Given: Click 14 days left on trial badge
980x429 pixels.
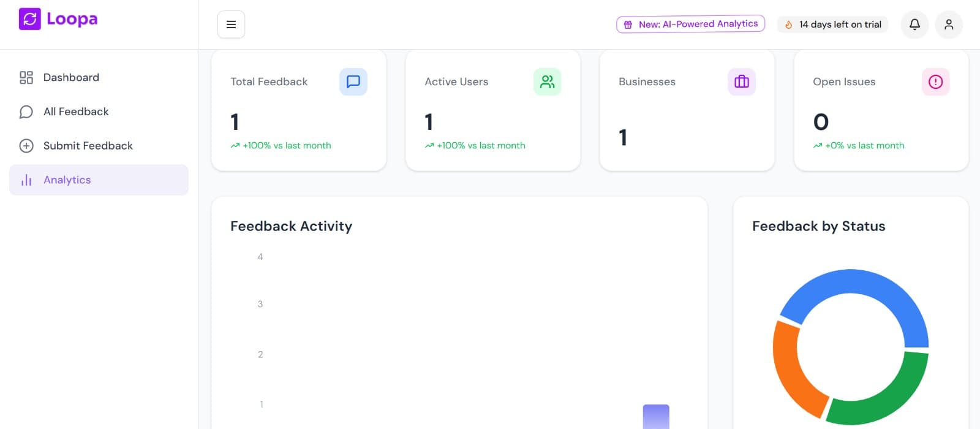Looking at the screenshot, I should tap(832, 25).
